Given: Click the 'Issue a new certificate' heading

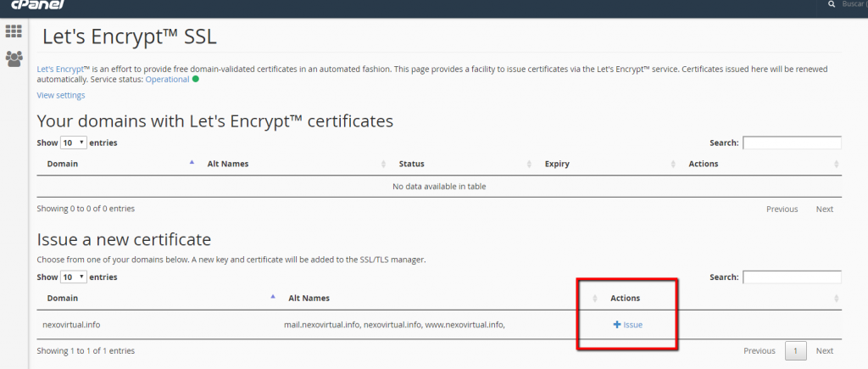Looking at the screenshot, I should (x=124, y=239).
